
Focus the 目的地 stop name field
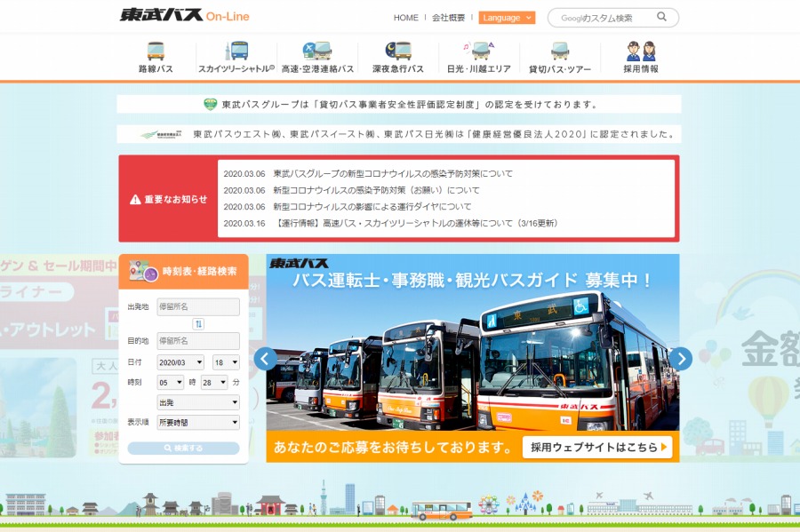(198, 341)
